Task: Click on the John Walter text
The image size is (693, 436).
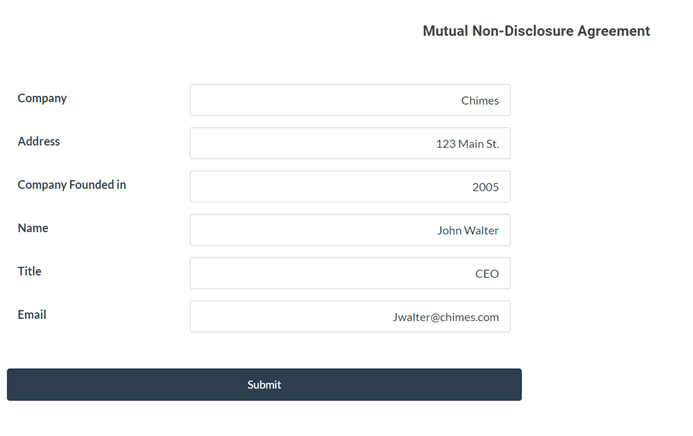Action: click(468, 231)
